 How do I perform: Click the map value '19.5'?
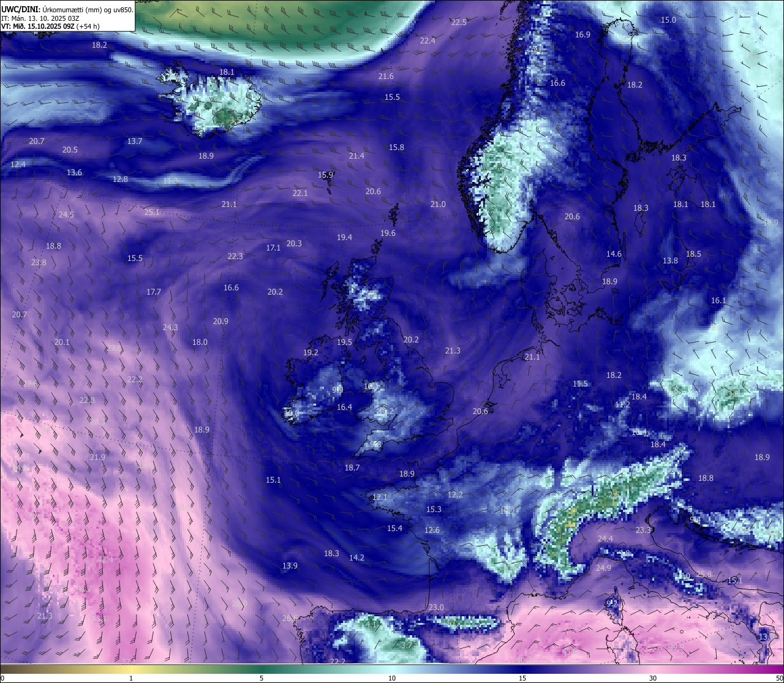344,342
